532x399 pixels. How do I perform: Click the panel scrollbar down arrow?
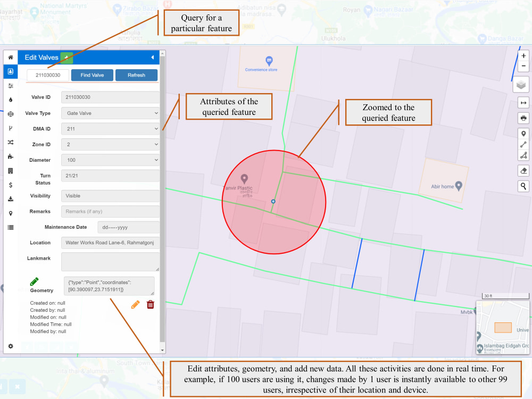coord(162,350)
